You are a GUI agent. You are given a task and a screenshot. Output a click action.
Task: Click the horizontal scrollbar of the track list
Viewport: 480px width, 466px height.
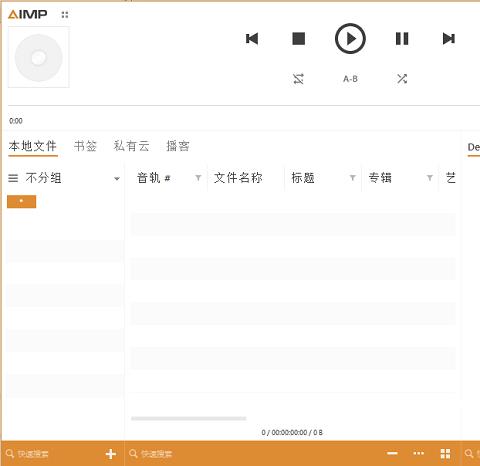pos(189,418)
